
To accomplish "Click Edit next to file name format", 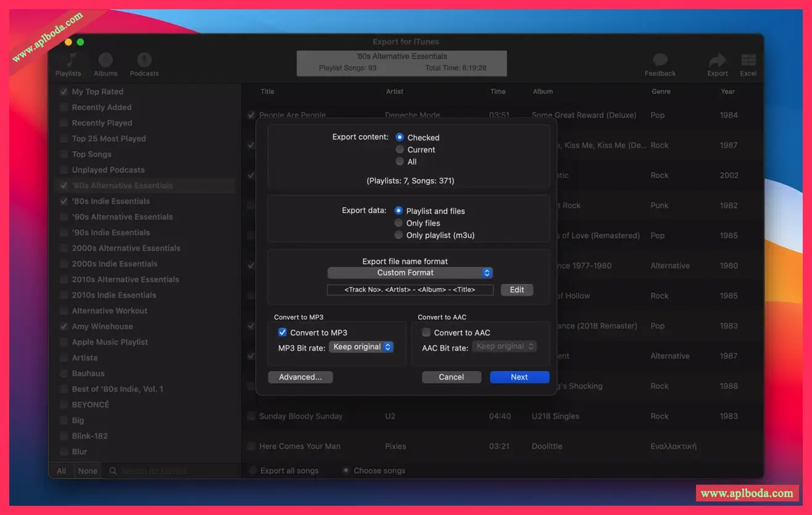I will click(x=516, y=290).
